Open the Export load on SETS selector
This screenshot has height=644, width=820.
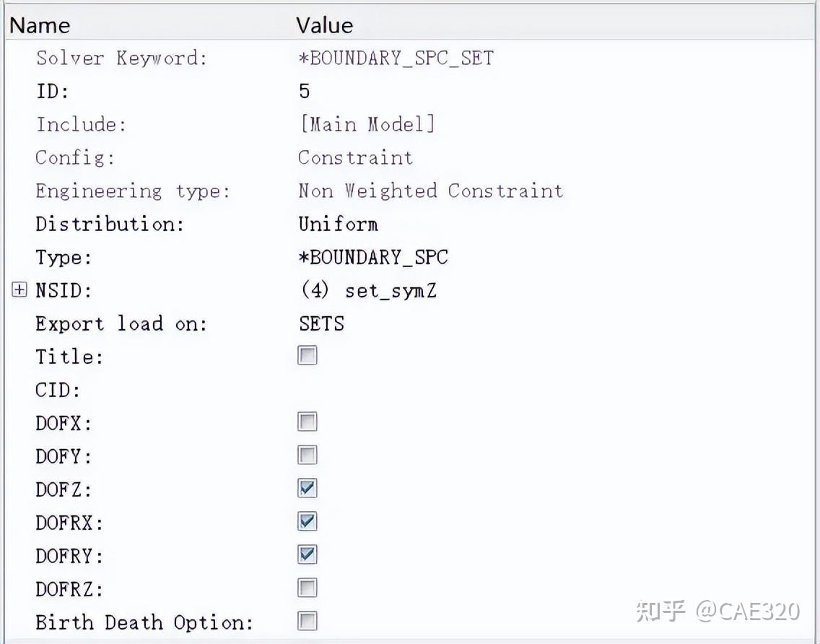(x=320, y=323)
